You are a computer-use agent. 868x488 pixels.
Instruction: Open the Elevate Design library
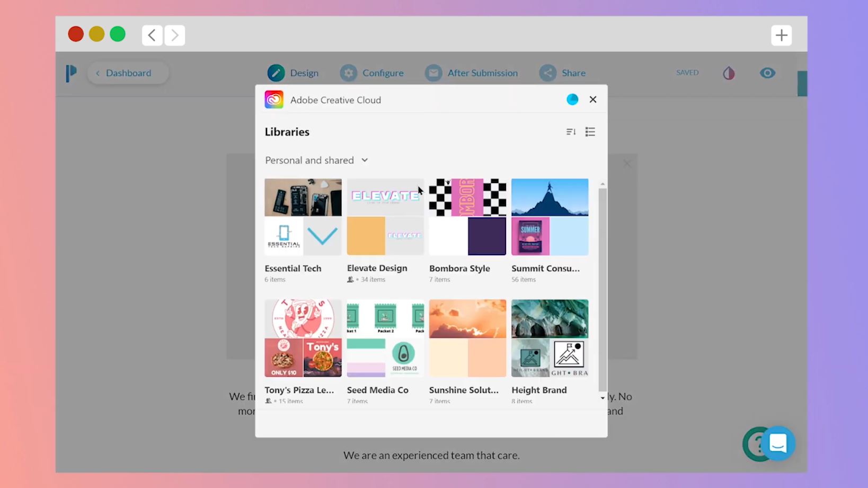385,217
